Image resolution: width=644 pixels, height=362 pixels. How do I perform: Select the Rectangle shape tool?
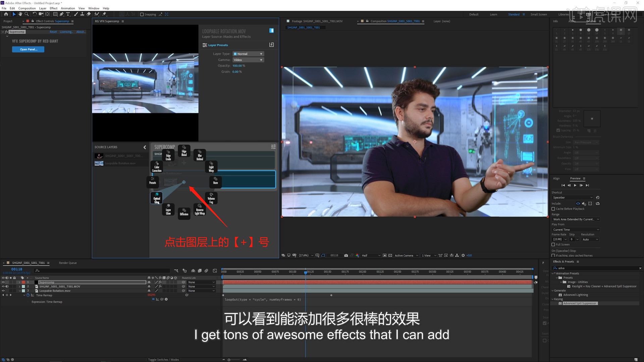55,14
